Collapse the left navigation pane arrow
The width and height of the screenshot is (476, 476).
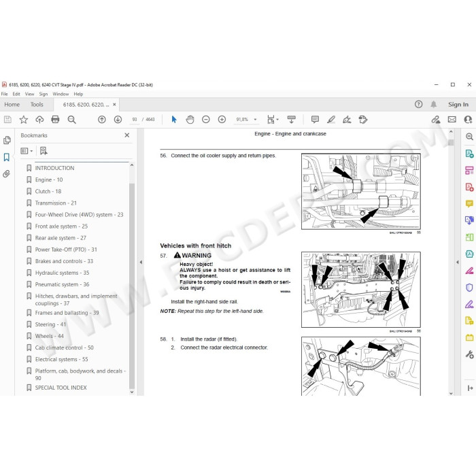[141, 262]
